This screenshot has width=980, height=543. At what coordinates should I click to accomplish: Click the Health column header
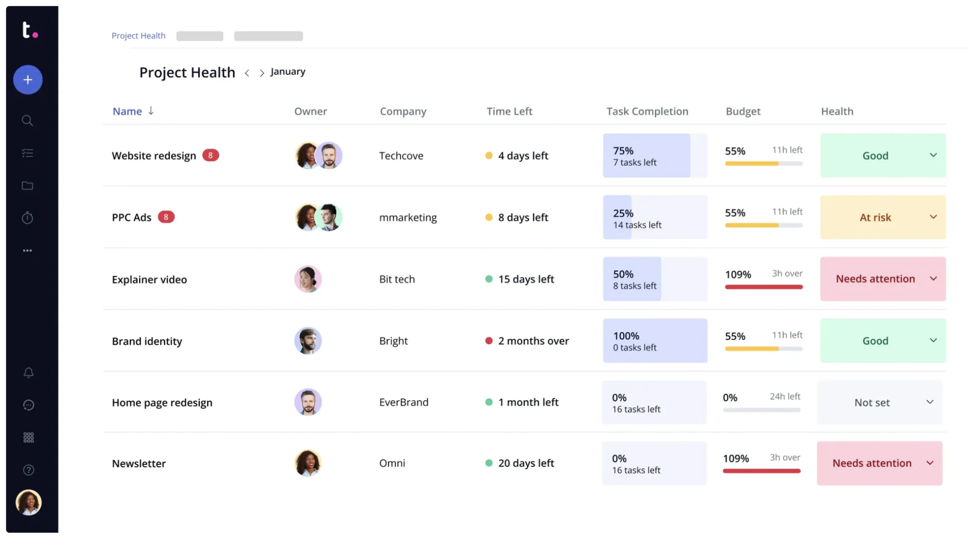pos(837,111)
